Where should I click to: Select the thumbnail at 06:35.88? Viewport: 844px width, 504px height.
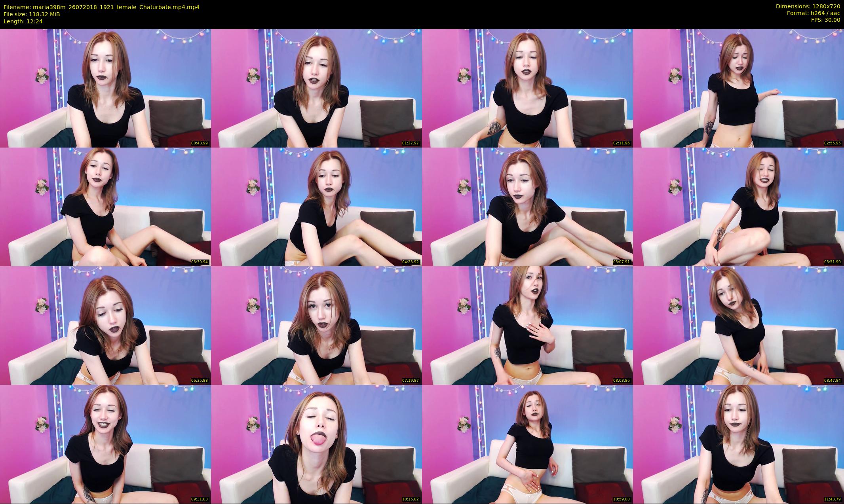pos(105,325)
